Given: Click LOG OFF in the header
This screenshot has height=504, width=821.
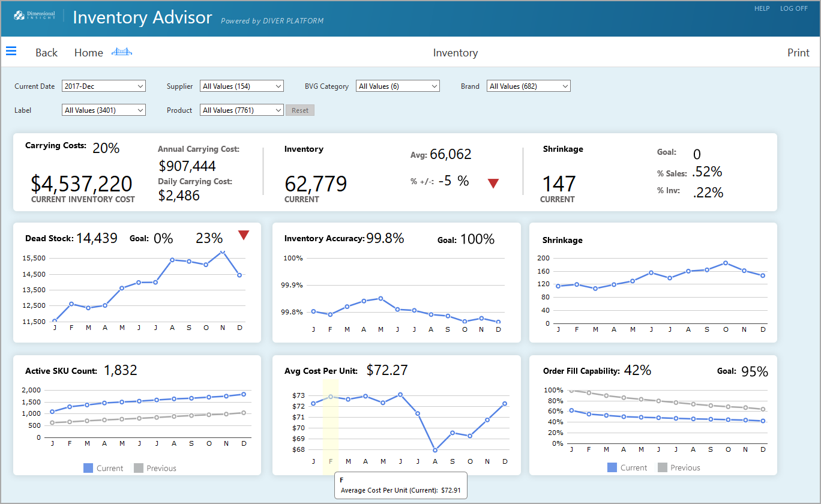Looking at the screenshot, I should pyautogui.click(x=794, y=8).
